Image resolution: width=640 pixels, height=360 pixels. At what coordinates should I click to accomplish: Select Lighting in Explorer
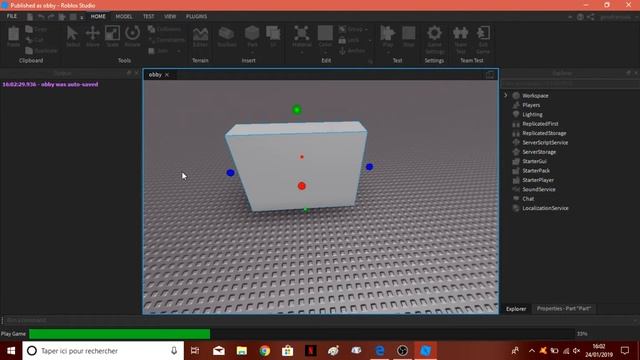tap(532, 114)
